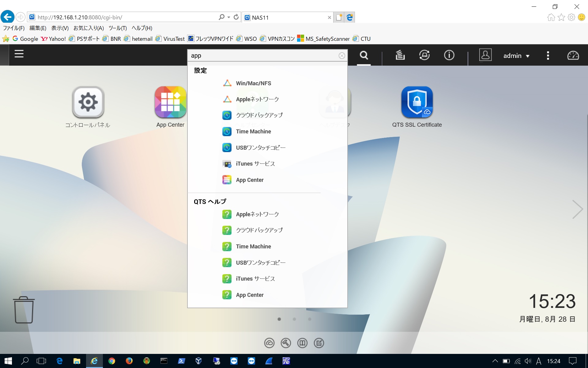Screen dimensions: 588x368
Task: Select Time Machine under 設定 results
Action: pos(253,131)
